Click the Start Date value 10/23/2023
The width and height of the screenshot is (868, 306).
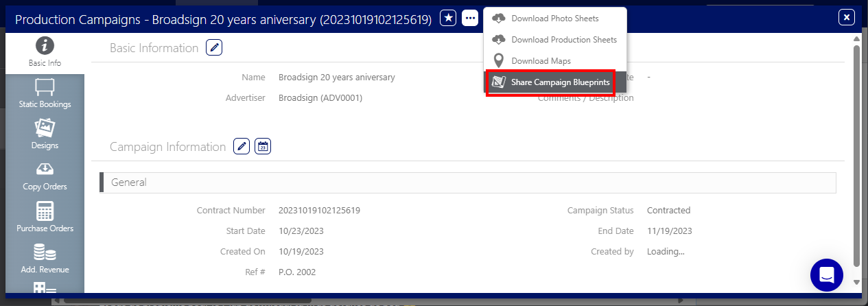tap(301, 231)
